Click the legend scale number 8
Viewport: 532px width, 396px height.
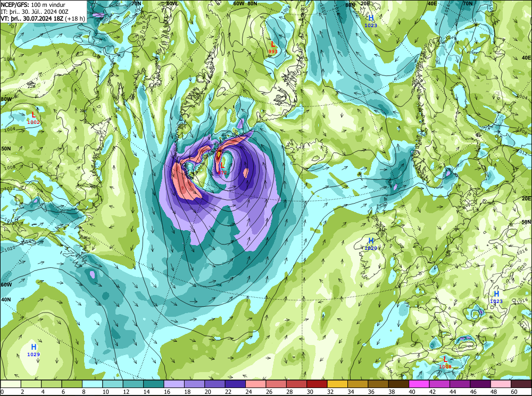pyautogui.click(x=83, y=392)
